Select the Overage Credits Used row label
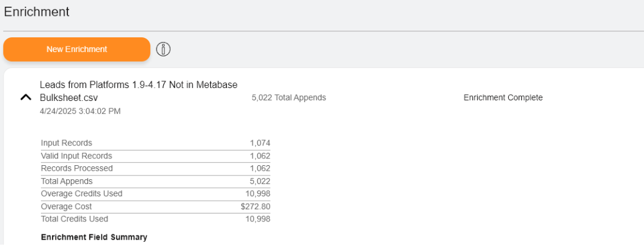Viewport: 644px width, 252px height. click(82, 194)
